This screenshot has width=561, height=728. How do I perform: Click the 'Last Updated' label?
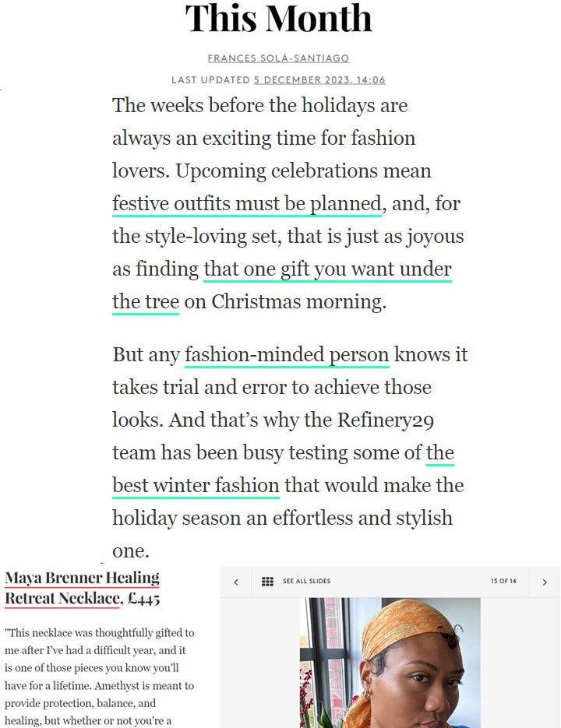click(210, 80)
